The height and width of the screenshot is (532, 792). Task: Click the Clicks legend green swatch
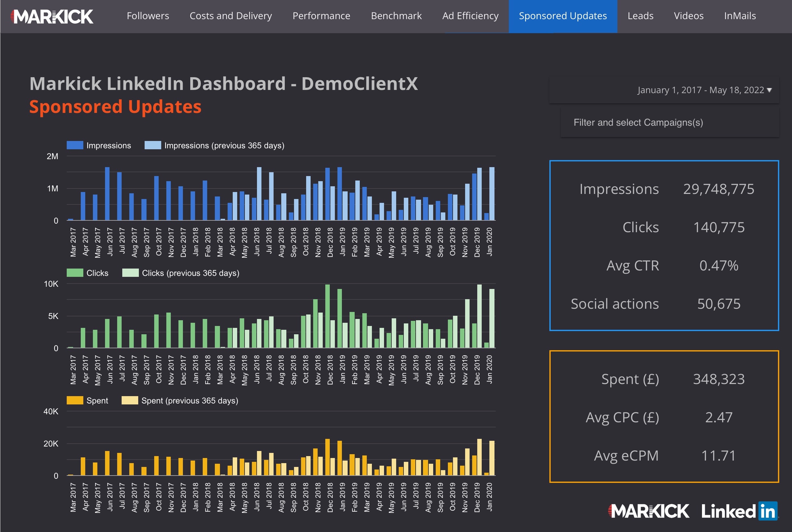(75, 273)
